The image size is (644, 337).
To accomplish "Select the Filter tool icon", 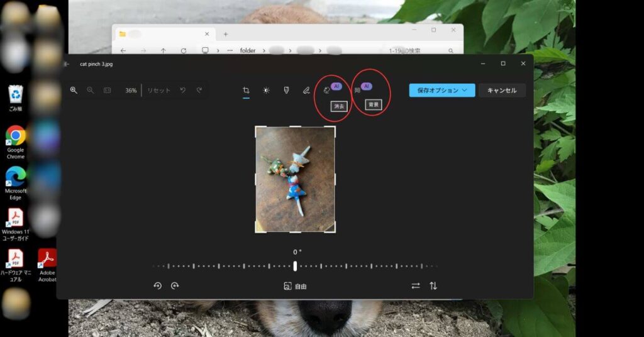I will click(286, 91).
